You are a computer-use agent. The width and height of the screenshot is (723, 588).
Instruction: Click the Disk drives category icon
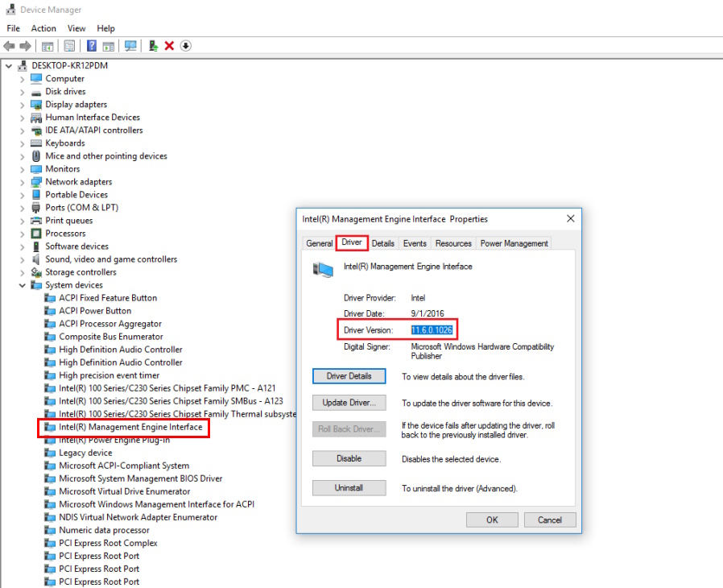click(36, 92)
